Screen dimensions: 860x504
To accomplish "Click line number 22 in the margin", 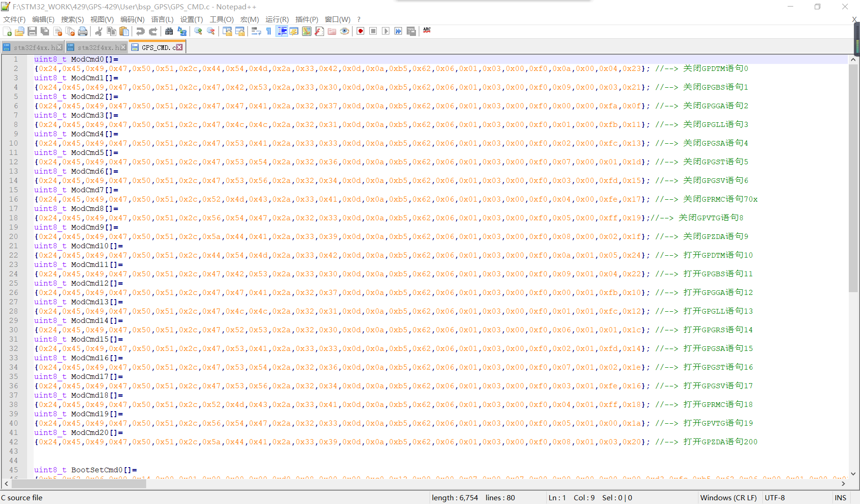I will 14,255.
